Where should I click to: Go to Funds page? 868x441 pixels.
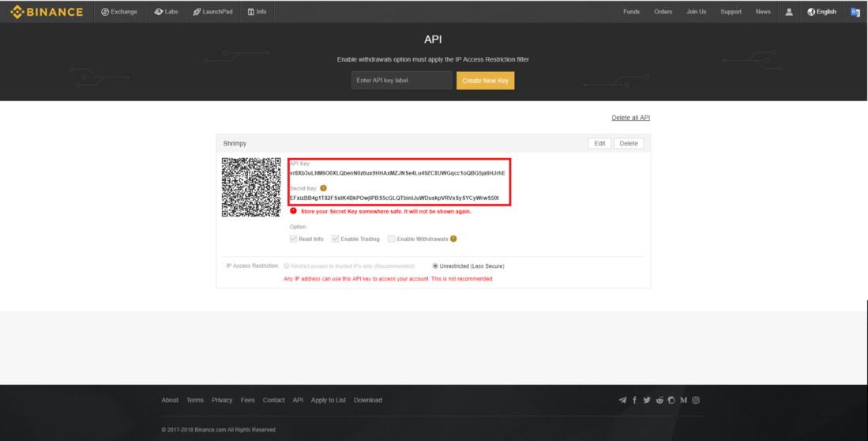631,12
